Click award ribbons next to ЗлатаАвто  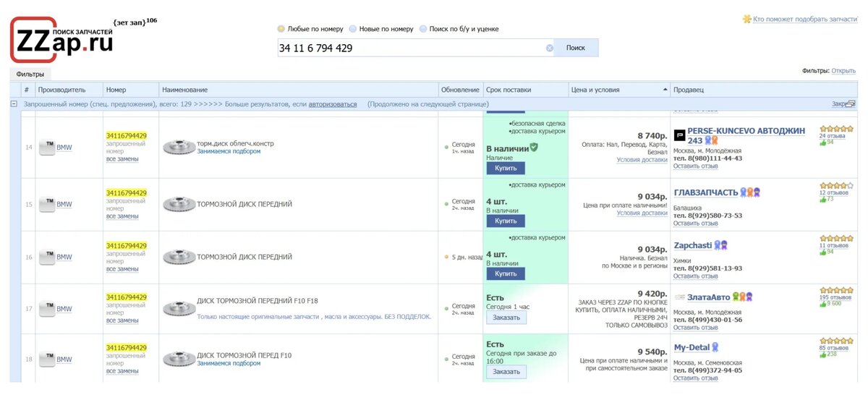[742, 297]
